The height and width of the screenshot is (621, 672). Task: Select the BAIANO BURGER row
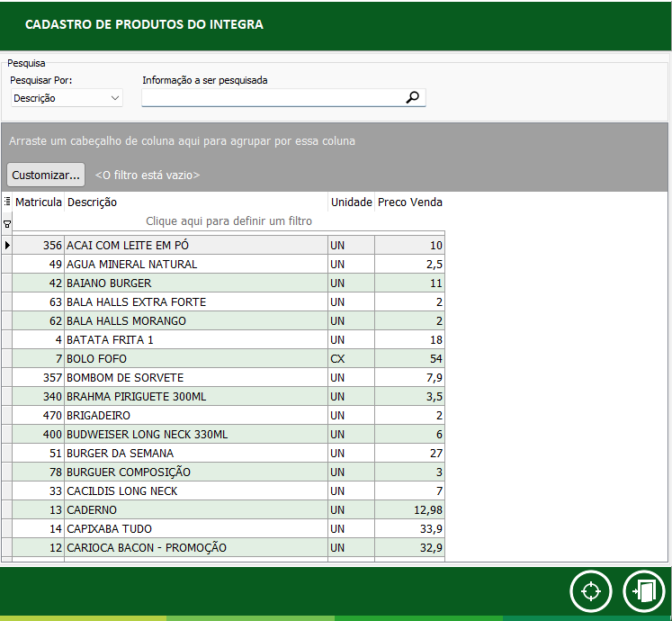(x=228, y=283)
